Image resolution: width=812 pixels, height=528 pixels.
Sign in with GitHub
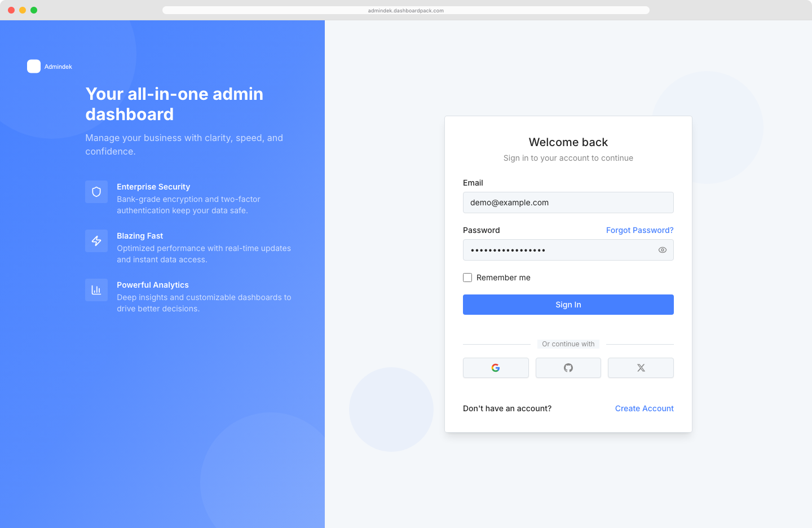568,368
